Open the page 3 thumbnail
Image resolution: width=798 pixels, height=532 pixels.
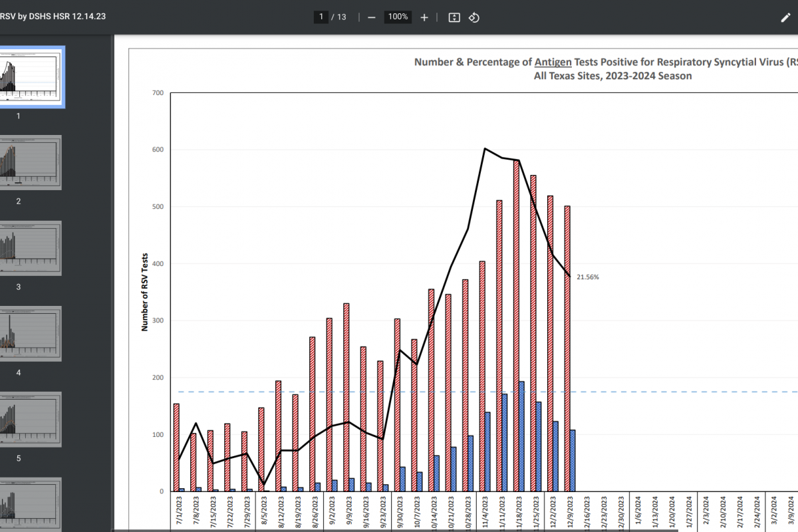coord(31,248)
